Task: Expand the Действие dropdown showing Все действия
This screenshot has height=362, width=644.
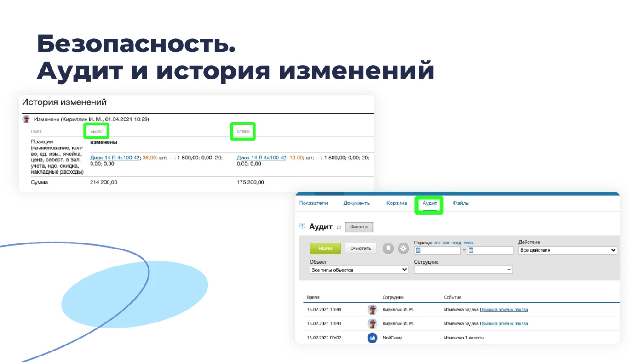Action: click(567, 250)
